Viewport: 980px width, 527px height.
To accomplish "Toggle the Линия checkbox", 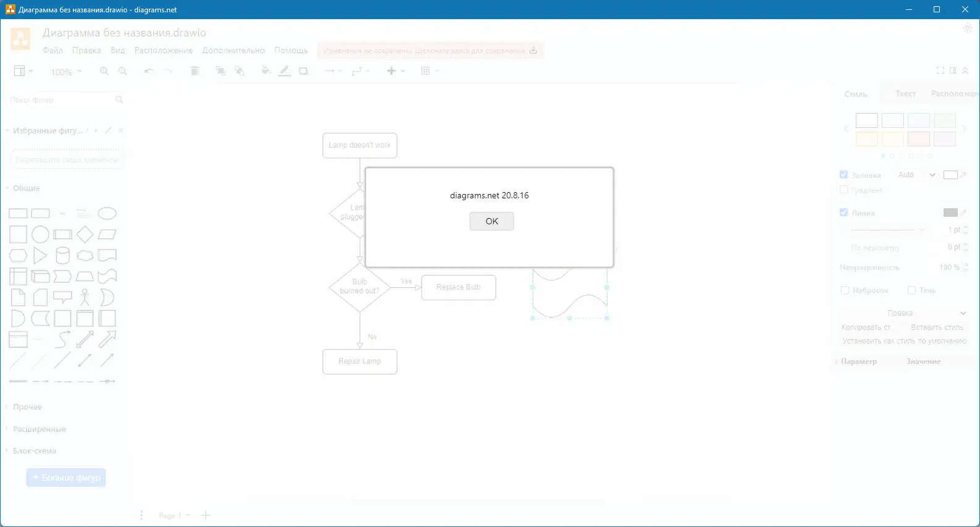I will click(x=844, y=213).
